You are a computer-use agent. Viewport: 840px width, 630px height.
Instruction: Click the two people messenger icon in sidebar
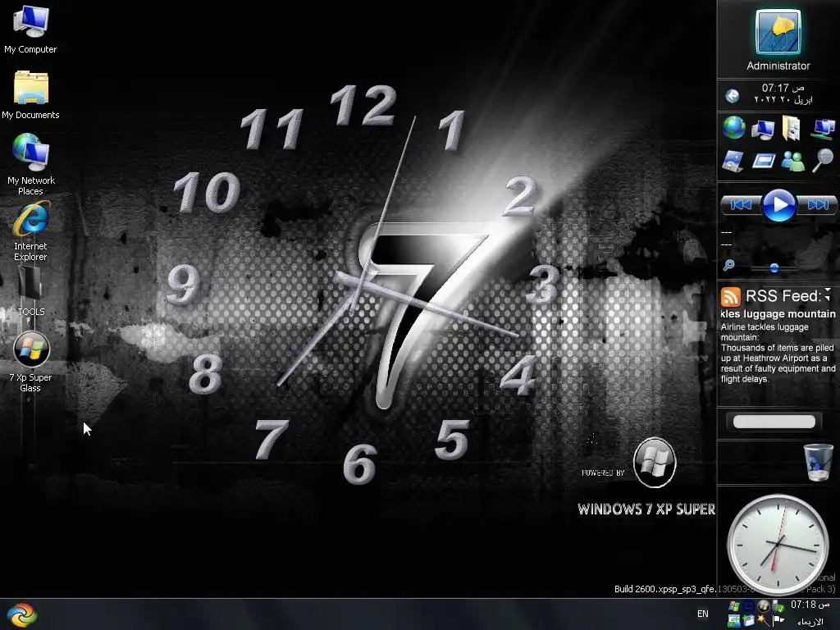793,161
